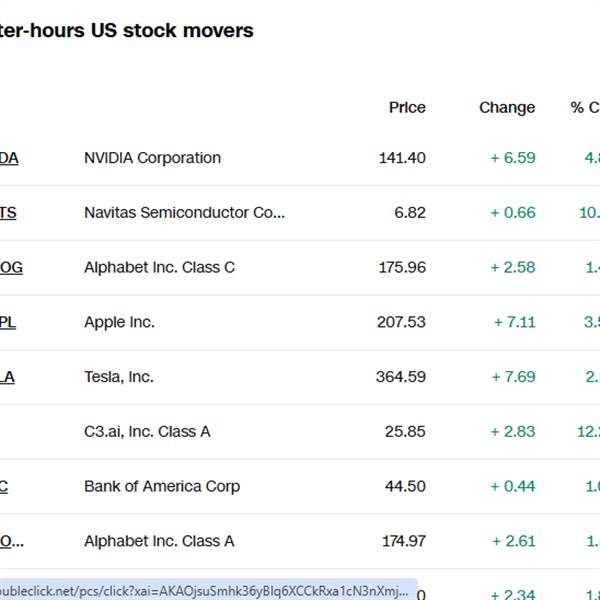Select Alphabet Class C price 175.96
The image size is (600, 600).
(402, 267)
